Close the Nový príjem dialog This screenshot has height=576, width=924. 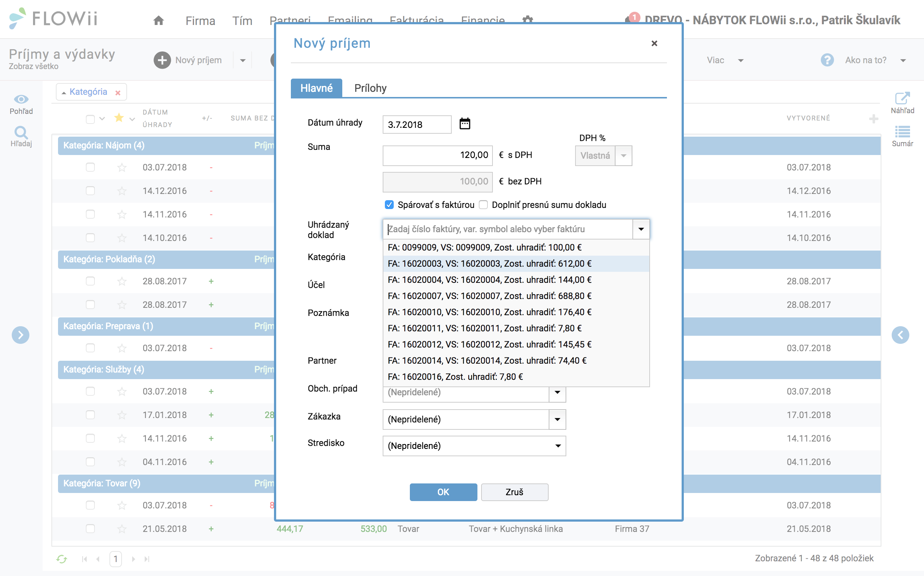click(x=654, y=43)
